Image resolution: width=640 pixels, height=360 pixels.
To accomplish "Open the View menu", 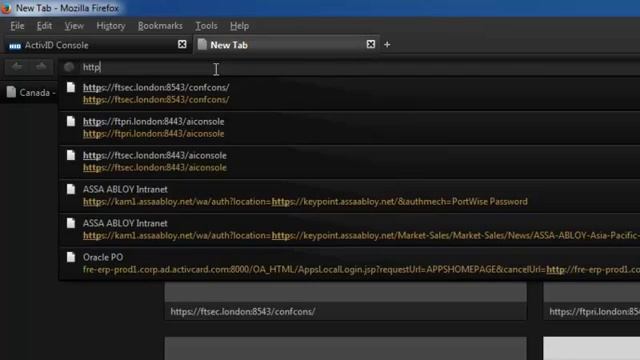I will click(x=74, y=26).
